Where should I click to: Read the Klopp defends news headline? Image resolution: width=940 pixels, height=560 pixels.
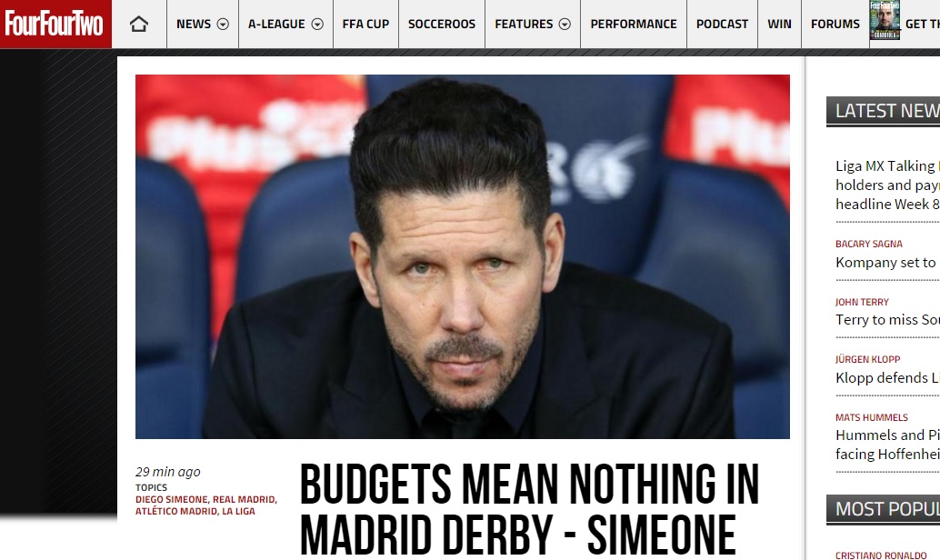(887, 378)
